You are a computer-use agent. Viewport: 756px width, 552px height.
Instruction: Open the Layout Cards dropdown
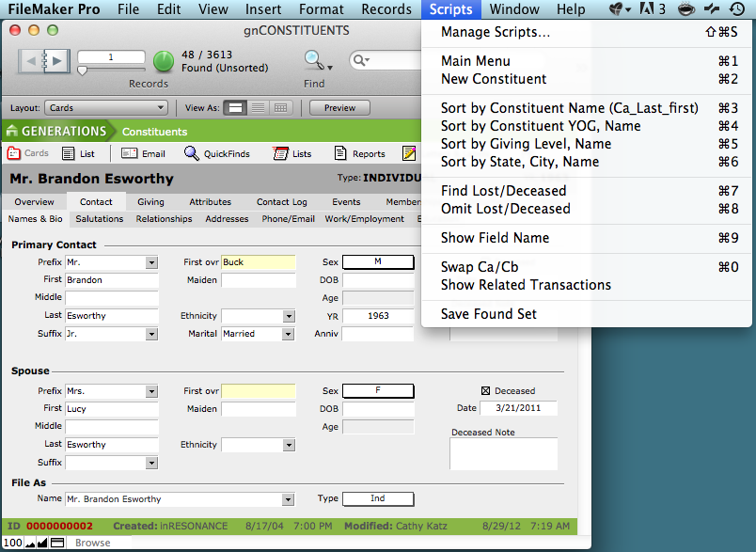[x=106, y=108]
